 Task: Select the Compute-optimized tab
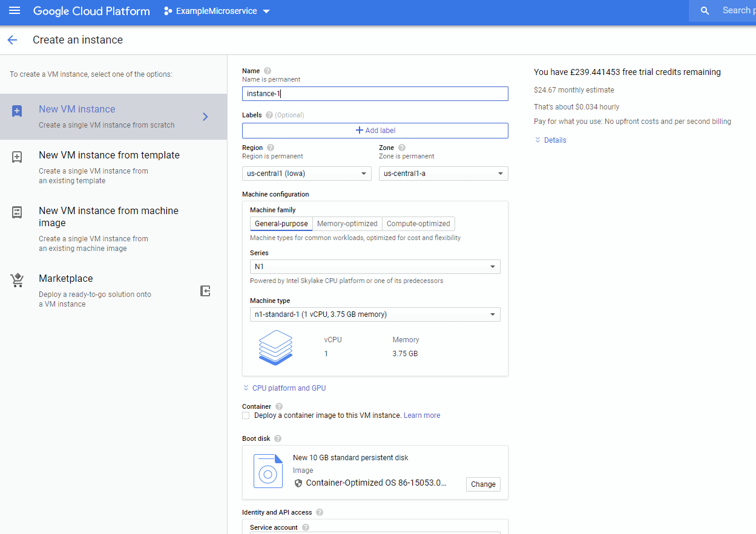pos(417,223)
